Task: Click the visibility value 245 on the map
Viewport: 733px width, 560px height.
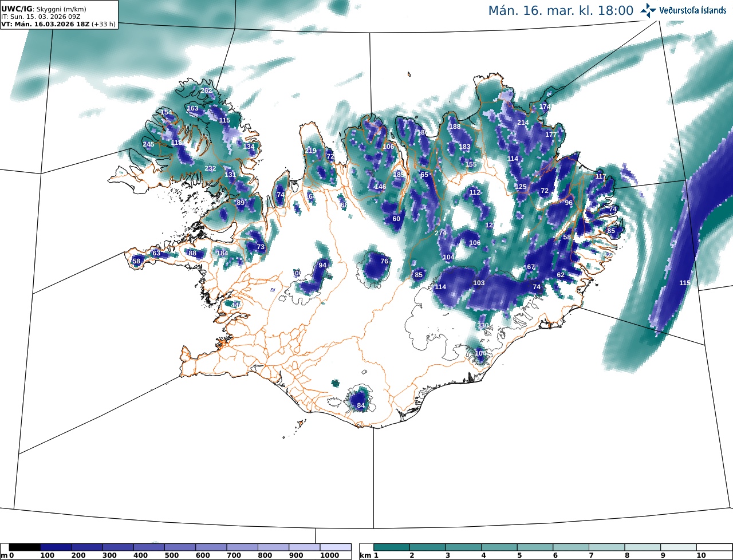Action: click(x=149, y=144)
